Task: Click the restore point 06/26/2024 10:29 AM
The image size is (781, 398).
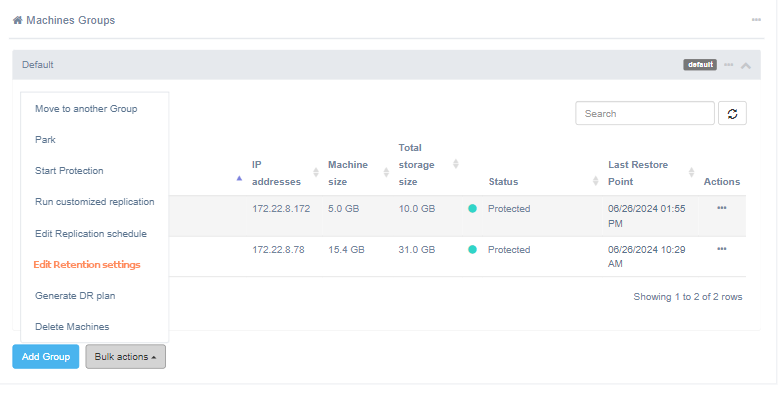Action: click(x=647, y=257)
